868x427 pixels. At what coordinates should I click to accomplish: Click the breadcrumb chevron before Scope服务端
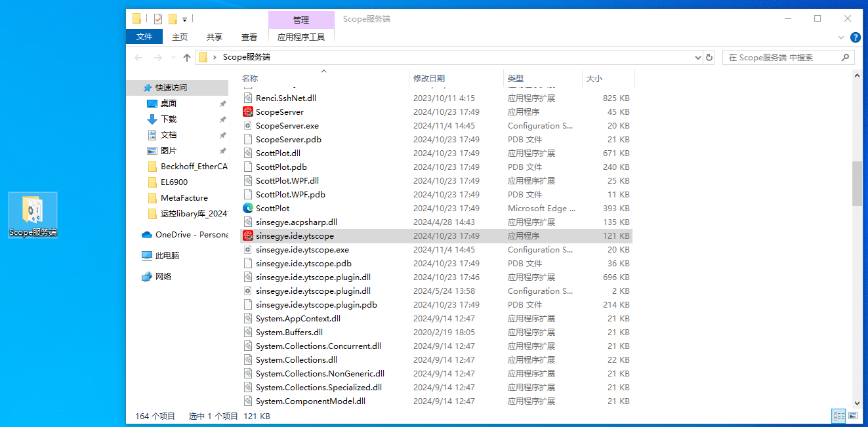(x=215, y=58)
